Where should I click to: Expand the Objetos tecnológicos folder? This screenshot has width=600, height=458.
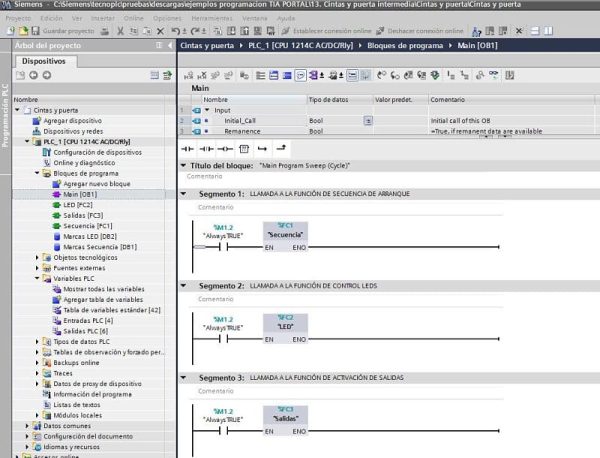tap(37, 257)
